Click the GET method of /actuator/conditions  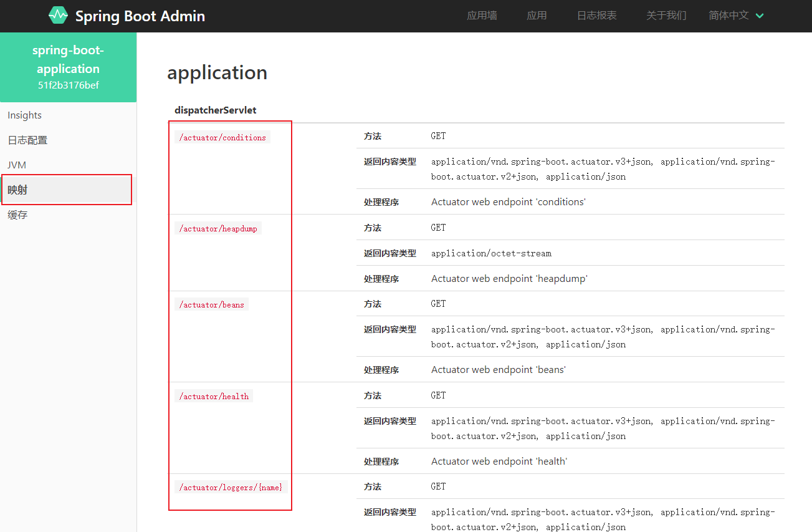coord(439,136)
